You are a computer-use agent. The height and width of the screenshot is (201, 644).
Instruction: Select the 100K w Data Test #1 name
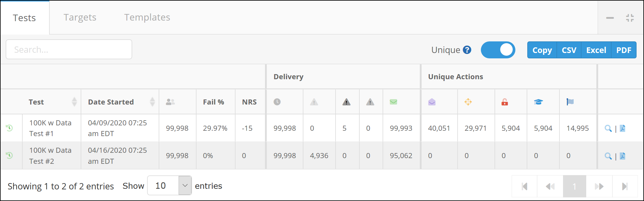click(50, 128)
